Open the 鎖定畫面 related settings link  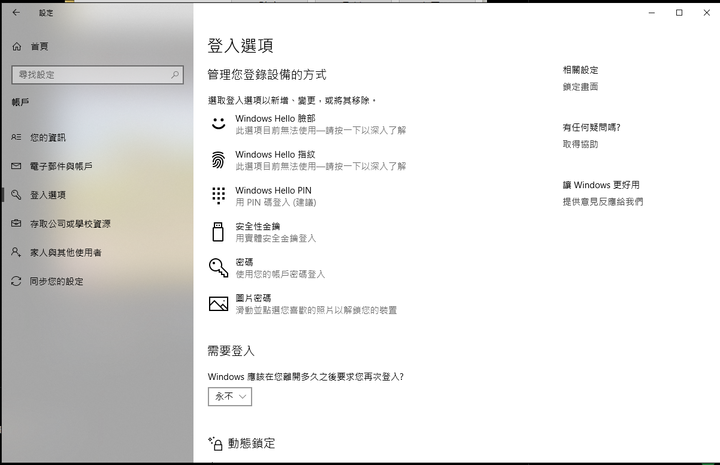click(x=580, y=87)
